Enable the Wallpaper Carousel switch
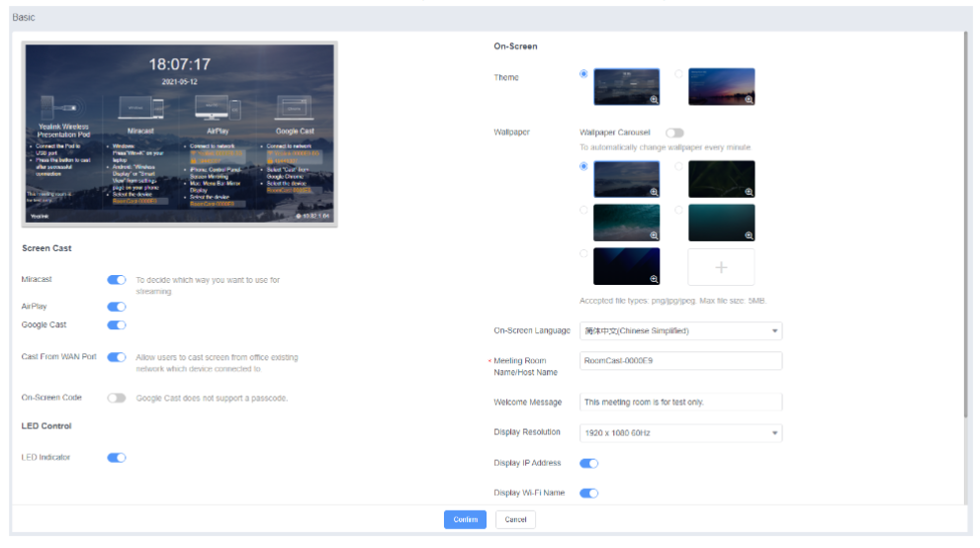 point(674,133)
